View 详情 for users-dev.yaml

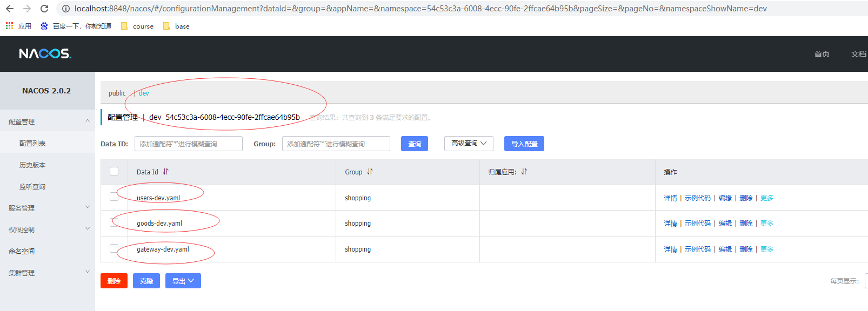[x=670, y=198]
